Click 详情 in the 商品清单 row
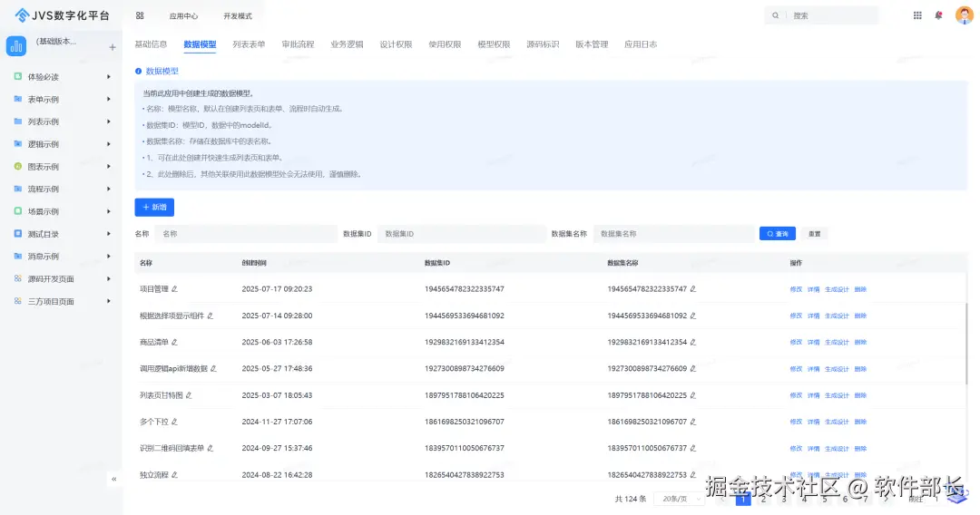The width and height of the screenshot is (980, 515). [813, 343]
